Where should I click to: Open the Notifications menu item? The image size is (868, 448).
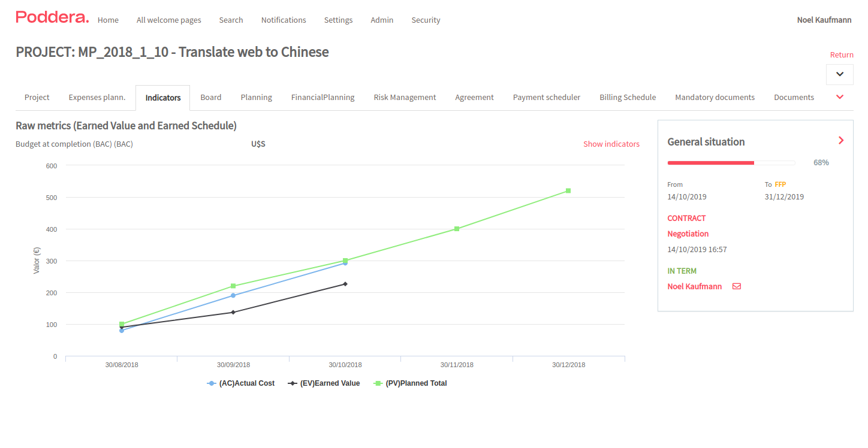pyautogui.click(x=284, y=20)
